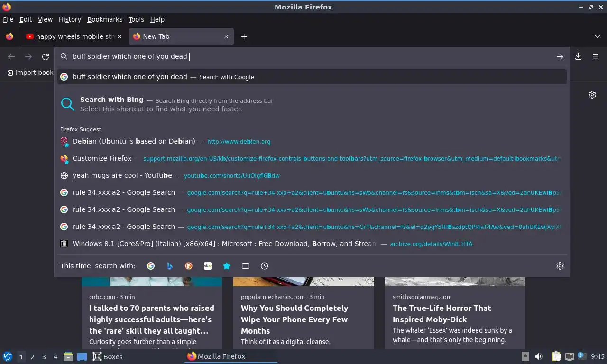Select the Search with Bing shortcut
Screen dimensions: 607x364
tap(312, 104)
